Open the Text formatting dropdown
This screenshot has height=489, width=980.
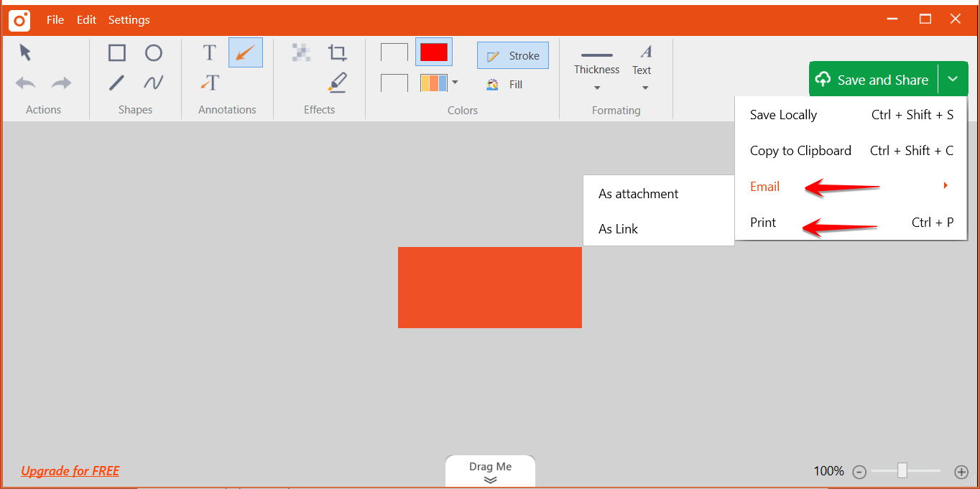(642, 69)
